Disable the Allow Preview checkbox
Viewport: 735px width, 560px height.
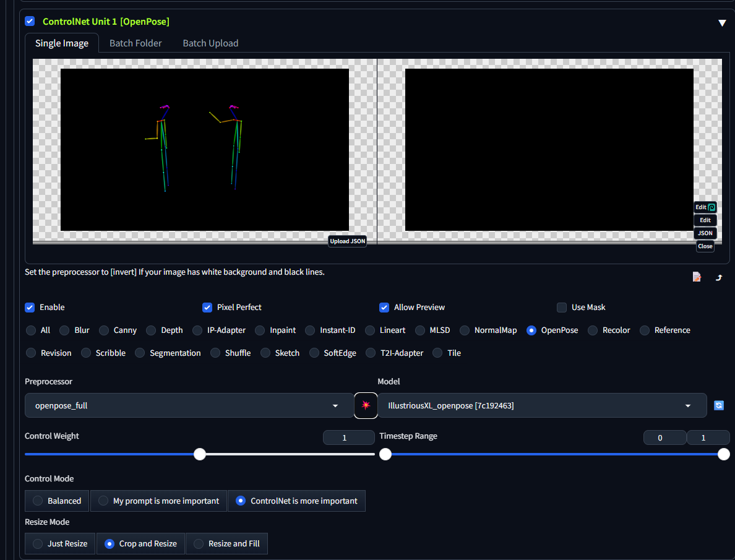(x=384, y=307)
